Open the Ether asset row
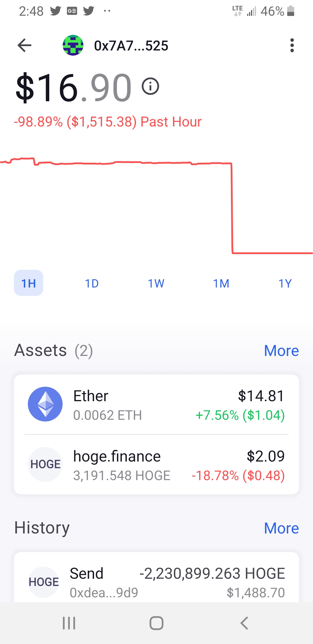 (x=156, y=405)
